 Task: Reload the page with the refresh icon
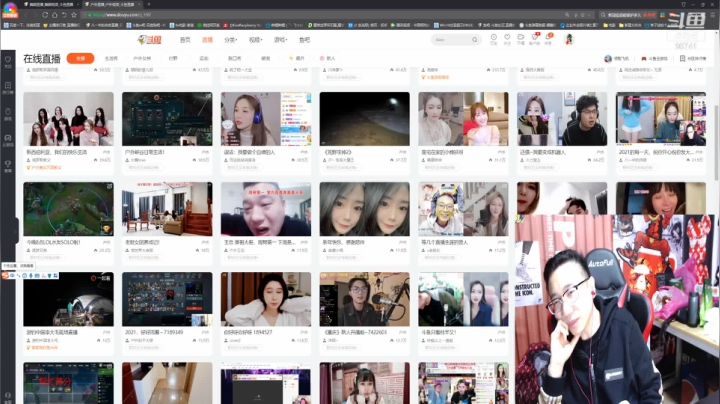(45, 15)
